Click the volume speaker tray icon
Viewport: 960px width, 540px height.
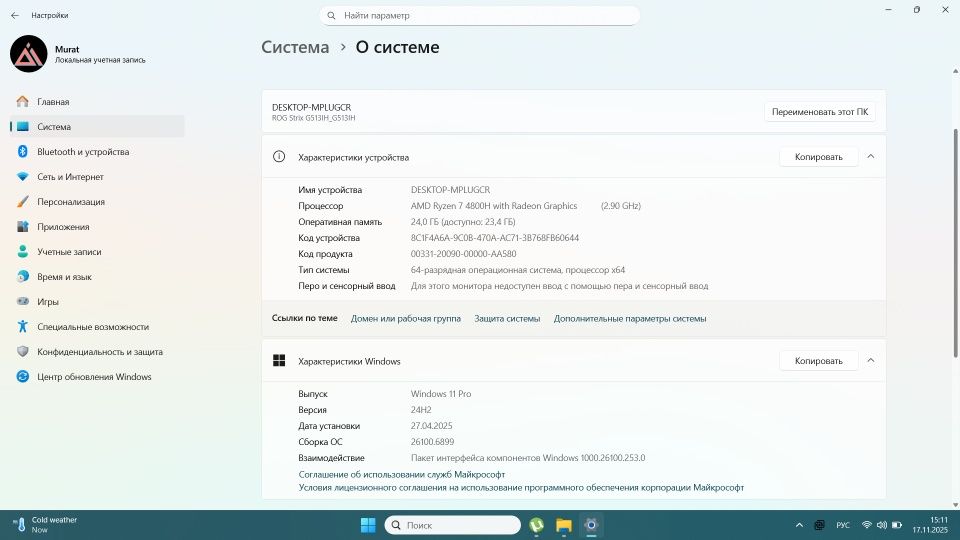(882, 525)
